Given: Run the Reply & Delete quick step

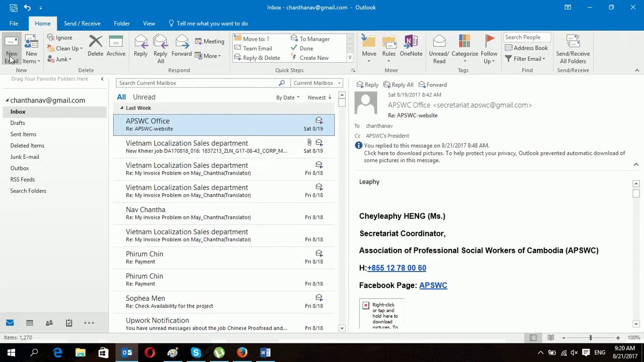Looking at the screenshot, I should click(x=261, y=58).
